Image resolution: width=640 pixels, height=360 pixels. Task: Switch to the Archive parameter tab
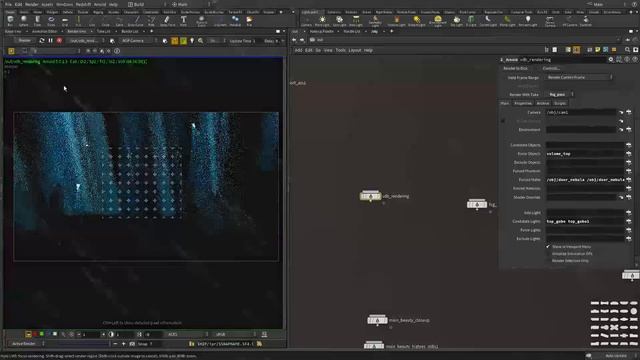point(543,103)
